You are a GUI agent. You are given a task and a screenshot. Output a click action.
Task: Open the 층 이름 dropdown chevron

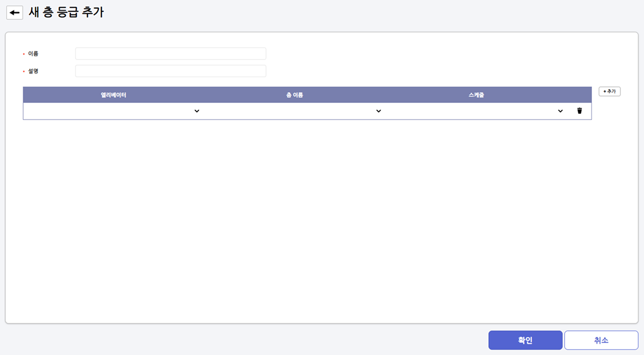378,111
